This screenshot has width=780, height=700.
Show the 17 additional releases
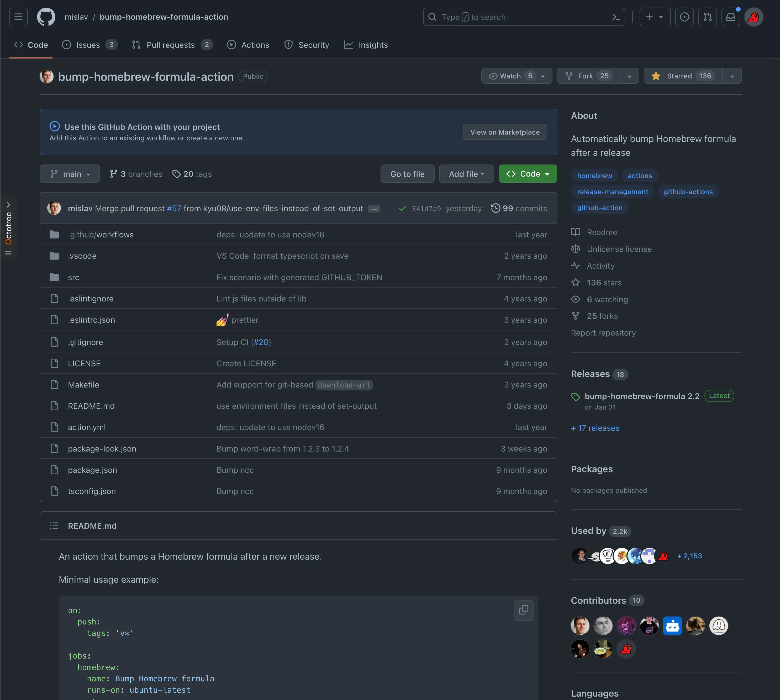click(x=594, y=428)
